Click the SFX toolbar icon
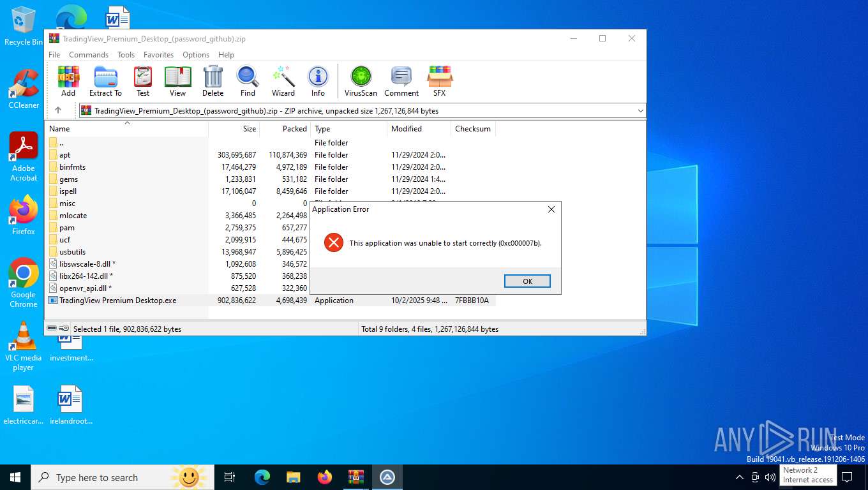This screenshot has height=490, width=868. coord(439,81)
